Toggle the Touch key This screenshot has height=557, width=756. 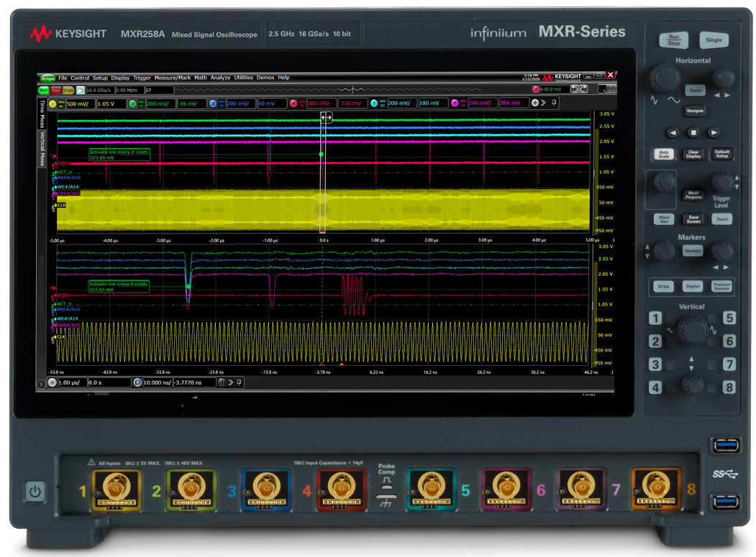[721, 219]
